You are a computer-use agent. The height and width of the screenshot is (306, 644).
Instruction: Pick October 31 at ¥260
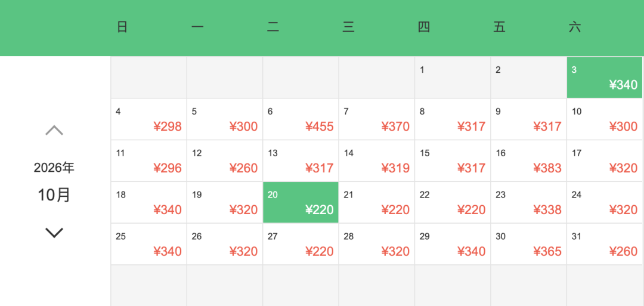tap(605, 245)
